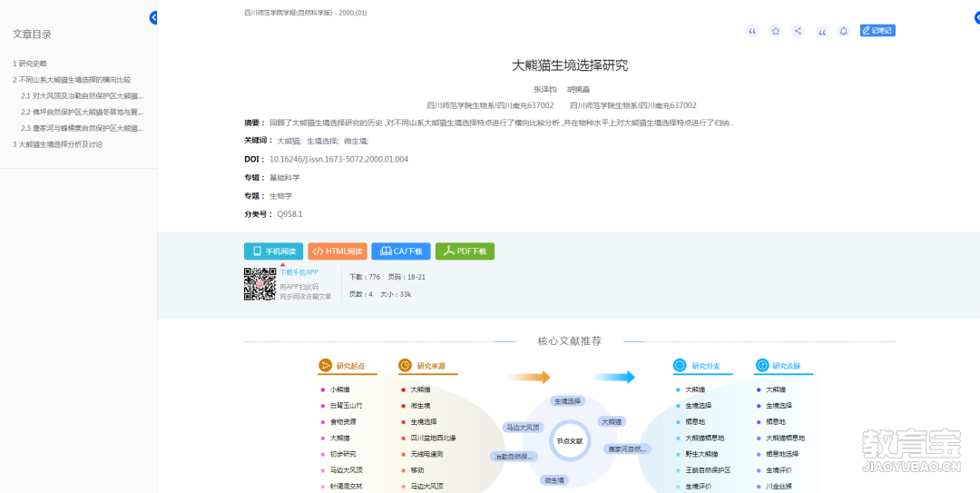The width and height of the screenshot is (980, 493).
Task: Click the 研究起点 header icon
Action: pyautogui.click(x=325, y=365)
